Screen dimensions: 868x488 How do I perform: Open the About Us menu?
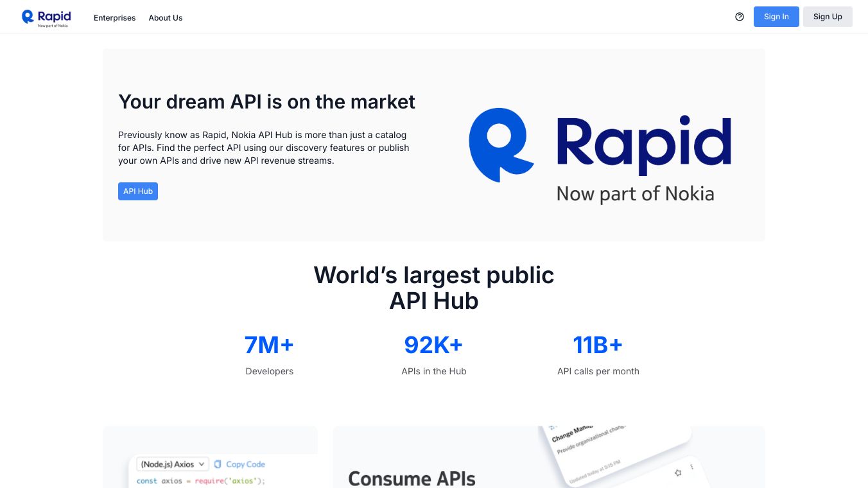tap(166, 18)
